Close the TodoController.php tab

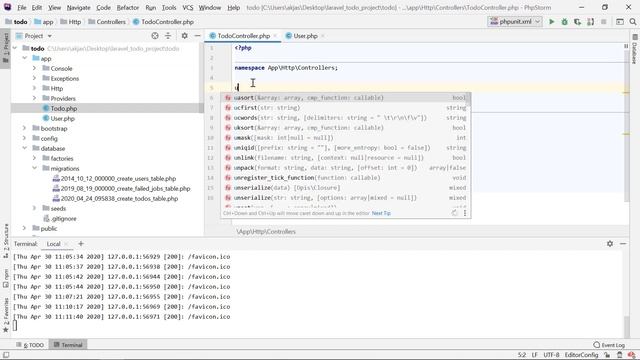coord(276,36)
